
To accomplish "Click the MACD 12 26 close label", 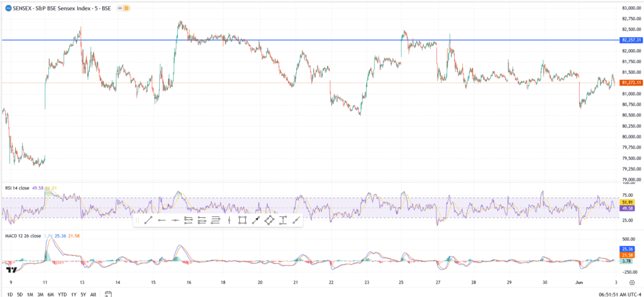I will [x=23, y=236].
